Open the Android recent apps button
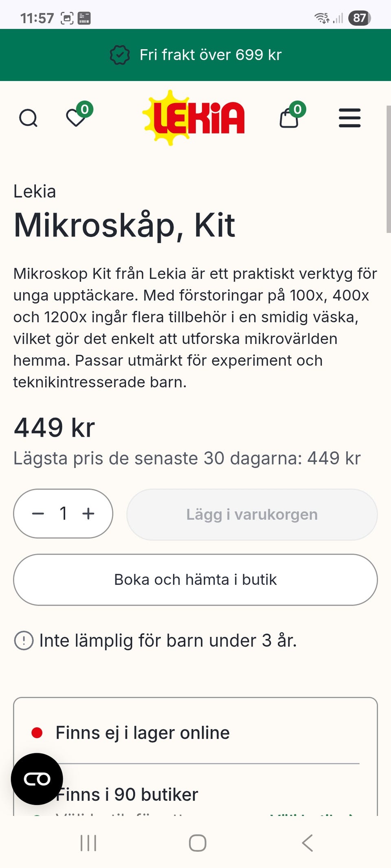 click(x=88, y=843)
